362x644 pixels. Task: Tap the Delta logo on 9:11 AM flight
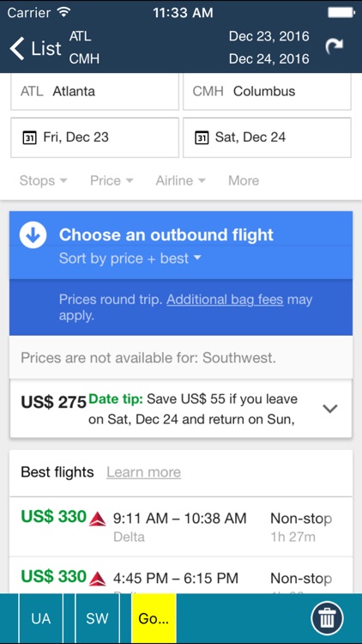pos(98,519)
